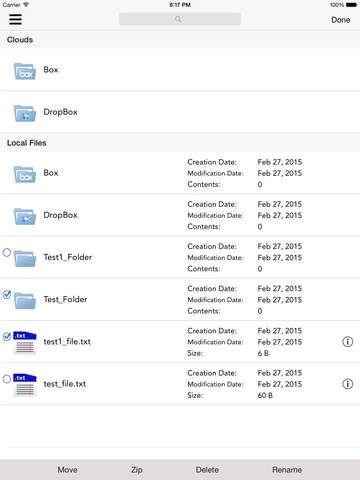Image resolution: width=360 pixels, height=480 pixels.
Task: Open the Test_Folder folder icon
Action: click(25, 301)
